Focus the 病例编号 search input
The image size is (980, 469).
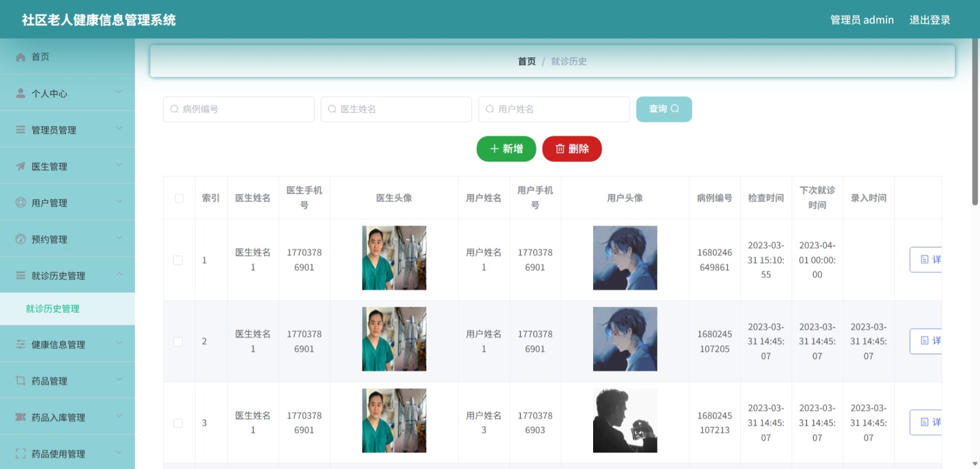coord(238,109)
